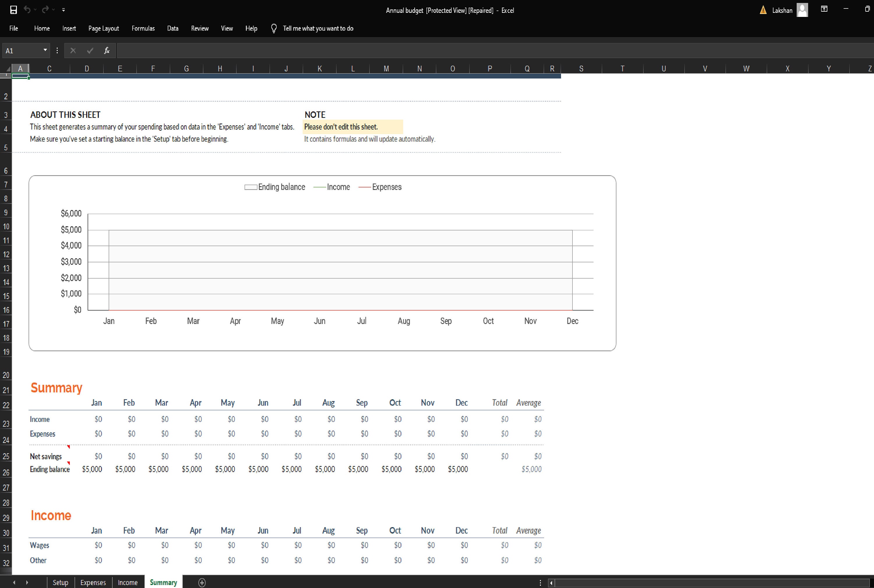The image size is (874, 588).
Task: Switch to the Income sheet tab
Action: (x=128, y=582)
